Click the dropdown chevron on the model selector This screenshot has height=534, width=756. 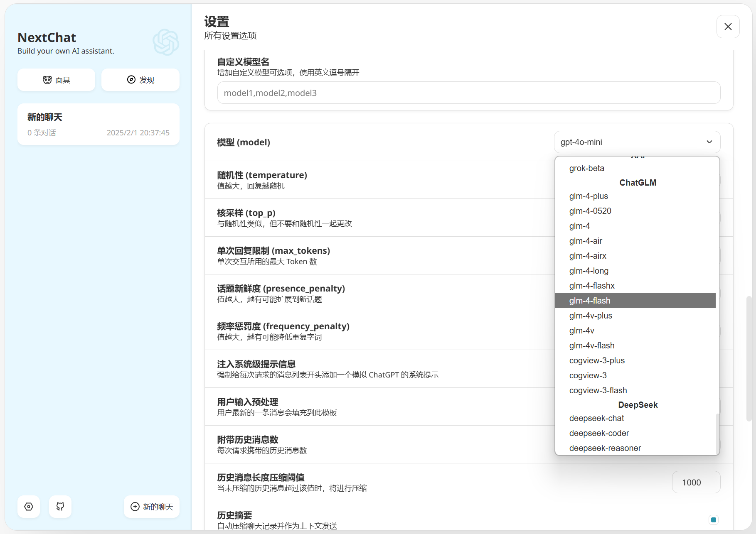[709, 142]
